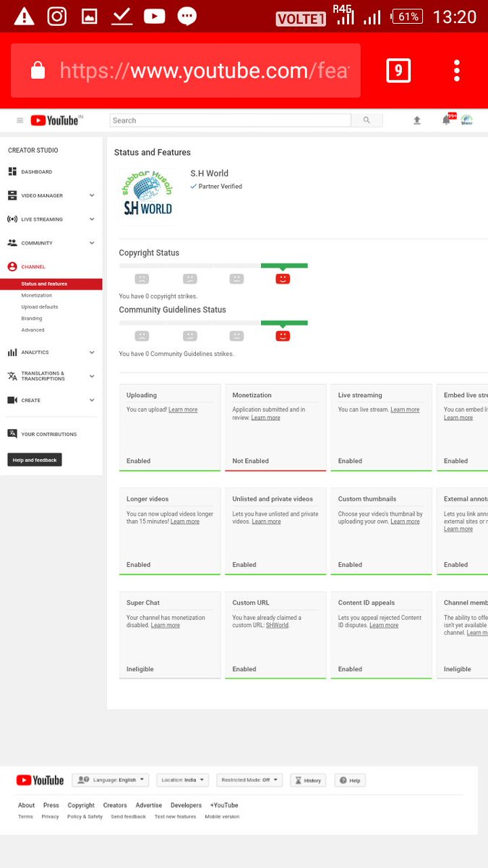Screen dimensions: 488x868
Task: Click the green Copyright Status bar segment
Action: coord(284,265)
